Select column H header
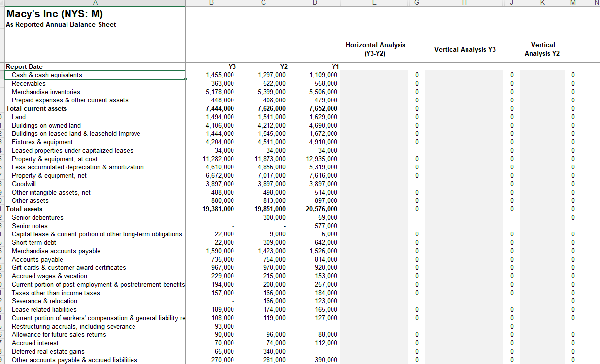 (464, 3)
